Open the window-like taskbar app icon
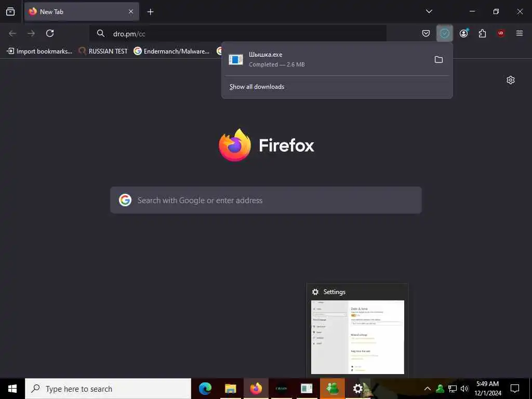 pos(307,389)
